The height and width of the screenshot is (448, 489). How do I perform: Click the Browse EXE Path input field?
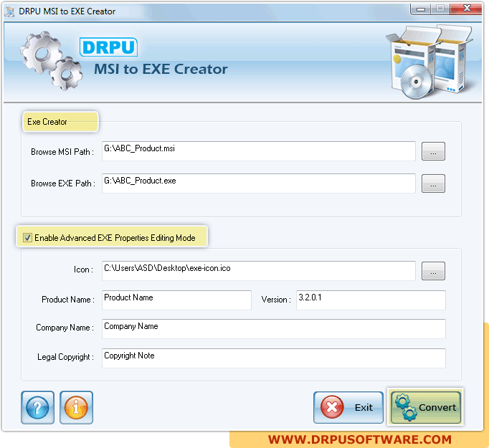click(259, 184)
